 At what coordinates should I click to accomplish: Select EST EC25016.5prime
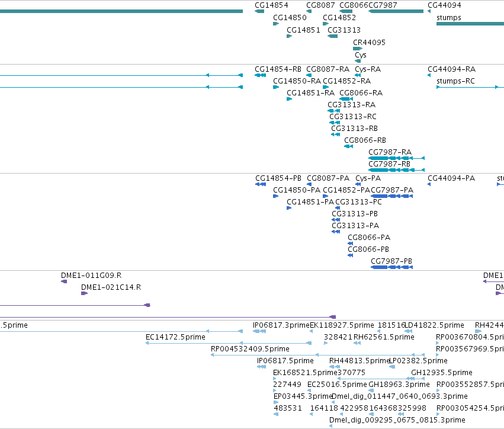coord(337,385)
